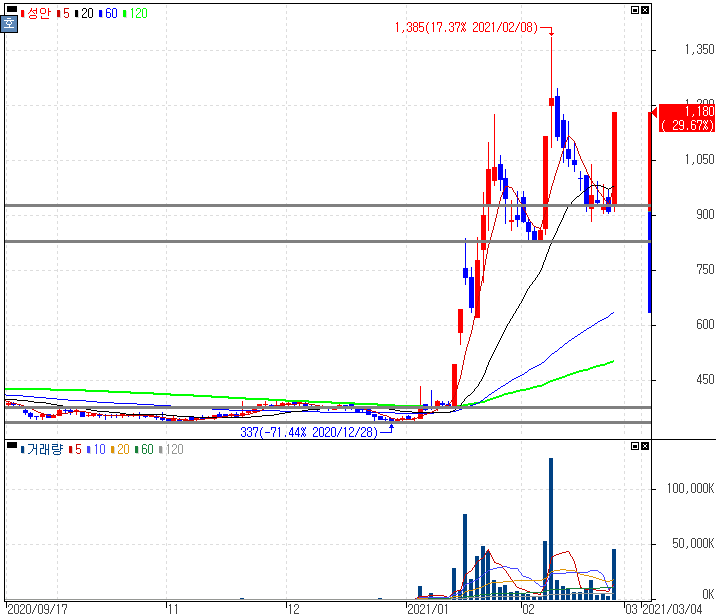This screenshot has height=615, width=716.
Task: Click the 11 month label on time axis
Action: (x=173, y=609)
